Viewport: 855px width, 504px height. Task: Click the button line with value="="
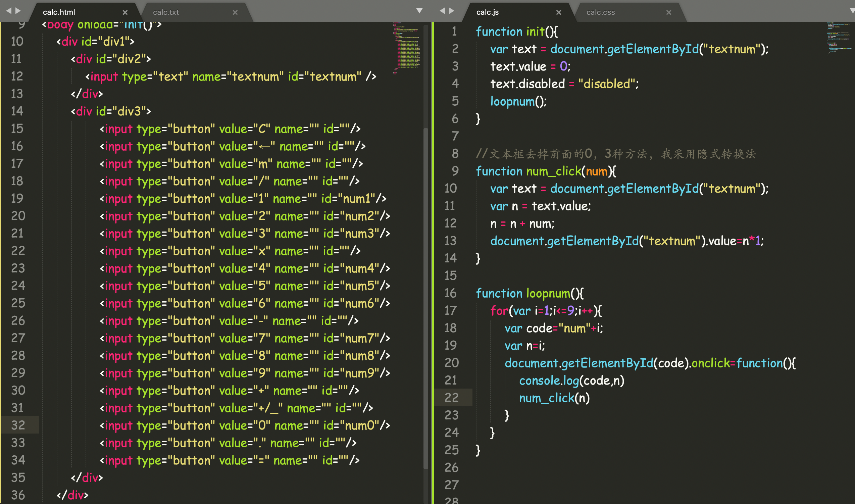(x=229, y=460)
